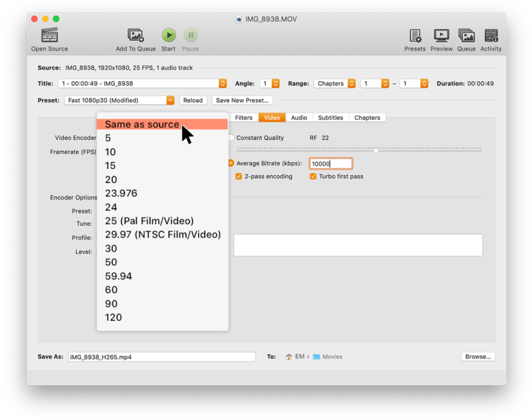
Task: Click the Open Source clapperboard icon
Action: [x=49, y=35]
